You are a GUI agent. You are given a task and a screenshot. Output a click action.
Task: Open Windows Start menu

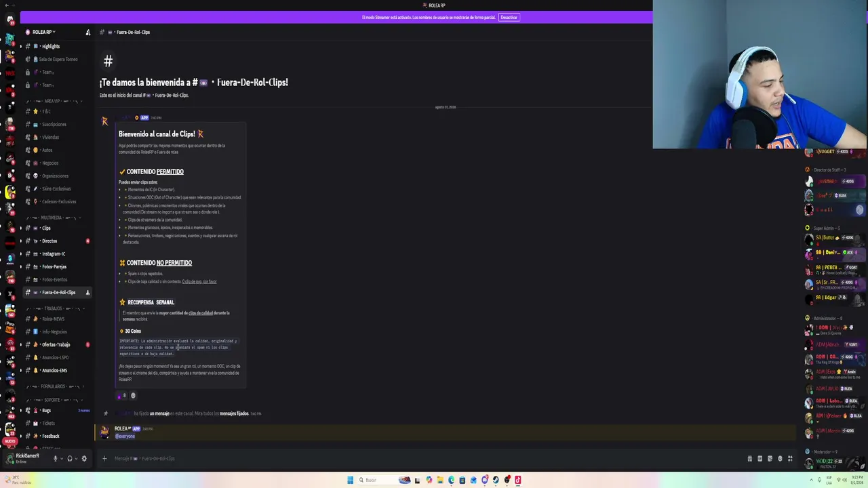[350, 480]
